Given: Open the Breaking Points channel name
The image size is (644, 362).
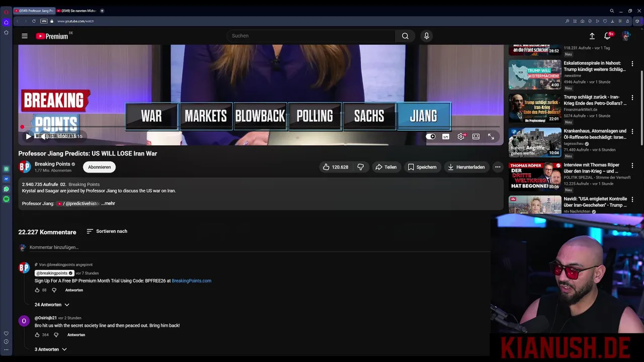Looking at the screenshot, I should (52, 164).
